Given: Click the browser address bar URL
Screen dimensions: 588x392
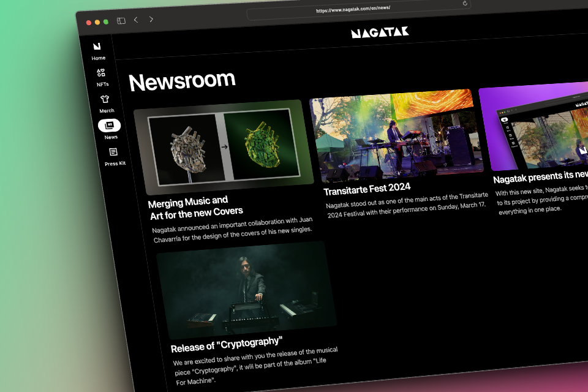Looking at the screenshot, I should (353, 9).
